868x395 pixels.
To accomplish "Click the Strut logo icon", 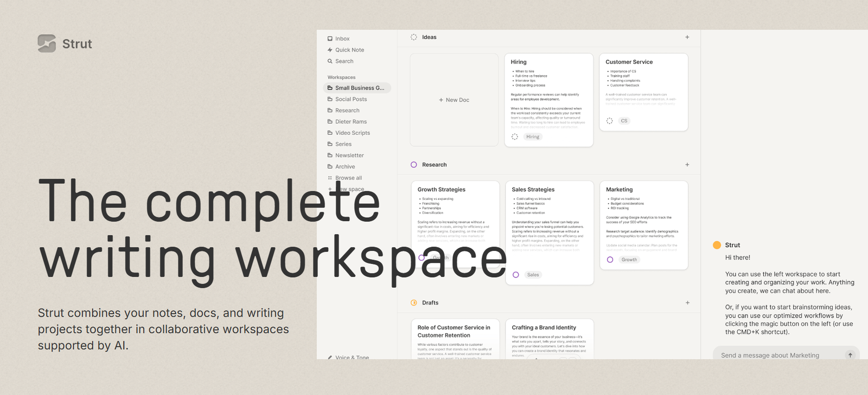I will tap(47, 43).
